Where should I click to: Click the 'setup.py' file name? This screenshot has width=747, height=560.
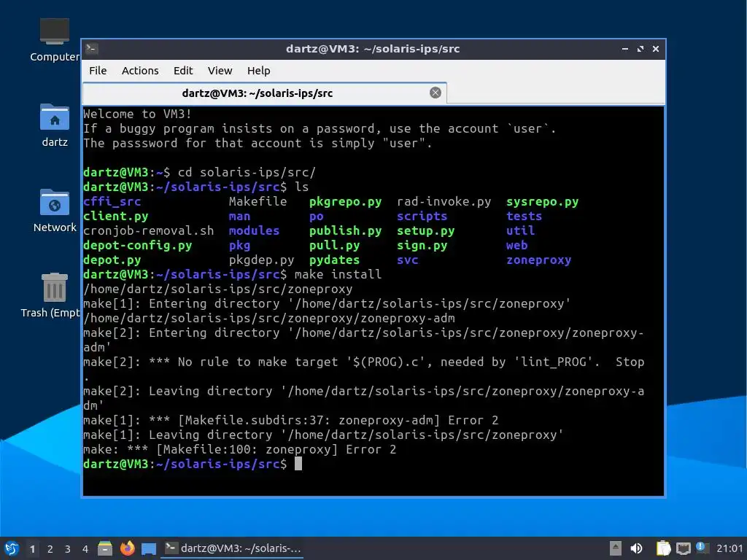pyautogui.click(x=426, y=230)
